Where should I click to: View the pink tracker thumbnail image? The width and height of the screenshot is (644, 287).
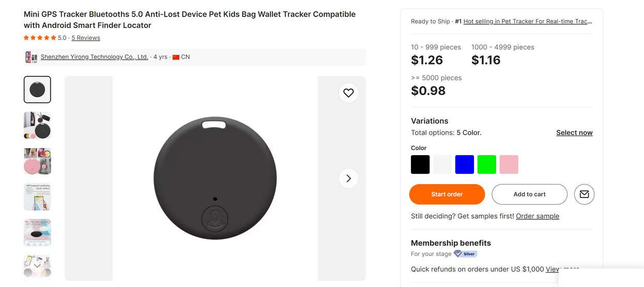(37, 161)
